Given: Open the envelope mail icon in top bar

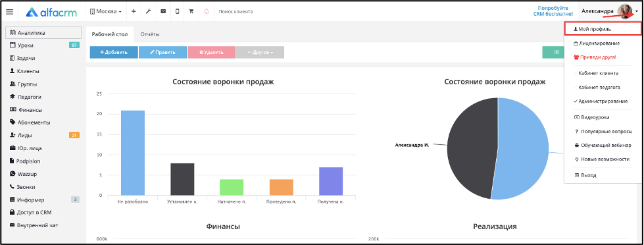Looking at the screenshot, I should (x=163, y=11).
